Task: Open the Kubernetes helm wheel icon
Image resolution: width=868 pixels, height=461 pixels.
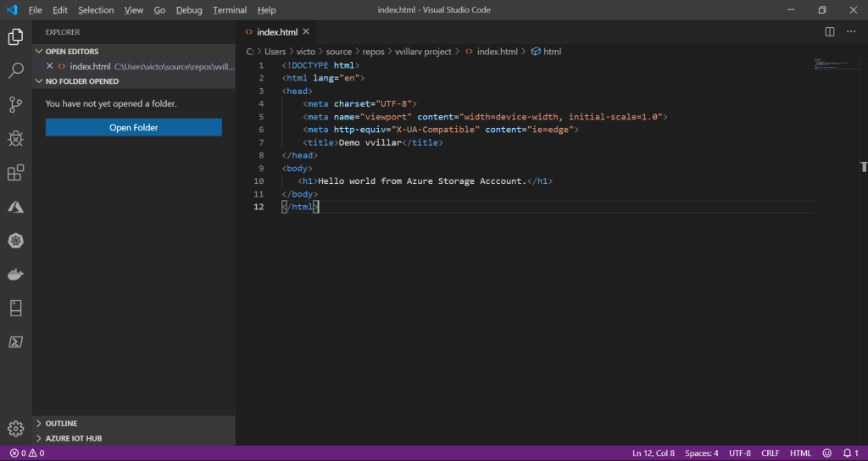Action: coord(15,241)
